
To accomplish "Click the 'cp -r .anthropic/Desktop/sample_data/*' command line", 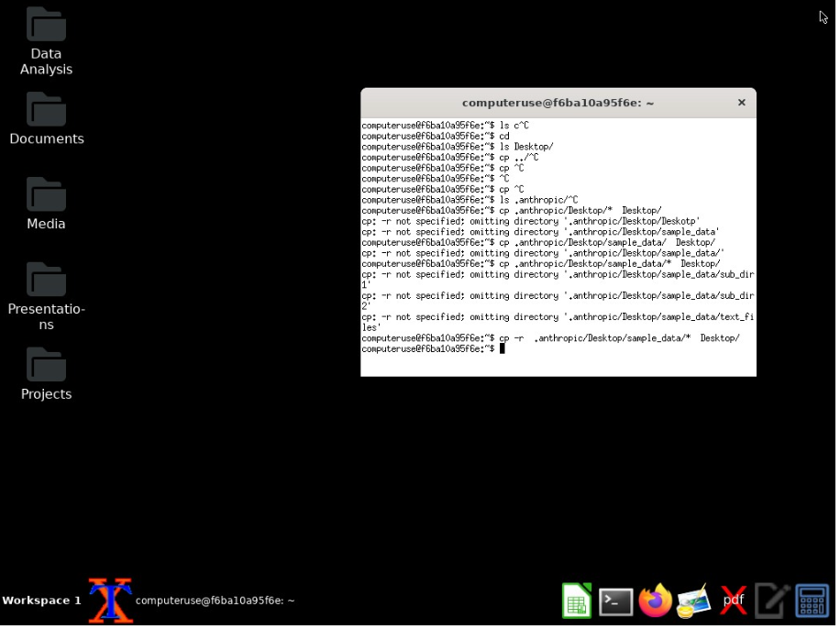I will coord(552,339).
